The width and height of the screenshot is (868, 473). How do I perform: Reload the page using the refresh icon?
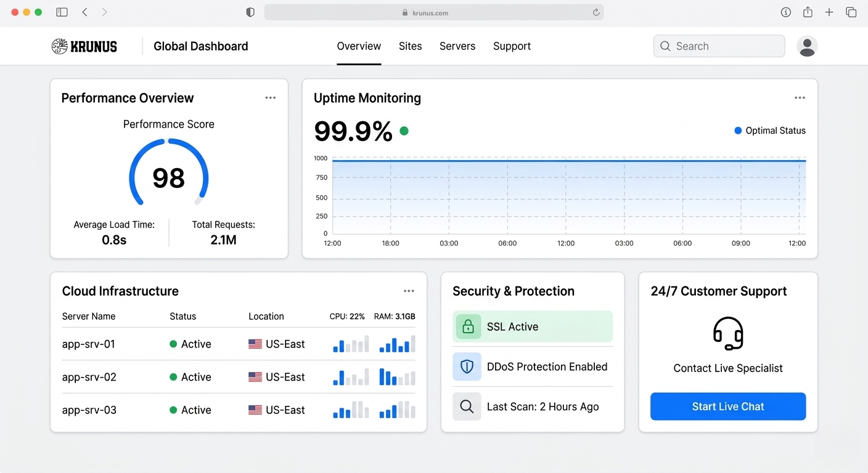(596, 12)
